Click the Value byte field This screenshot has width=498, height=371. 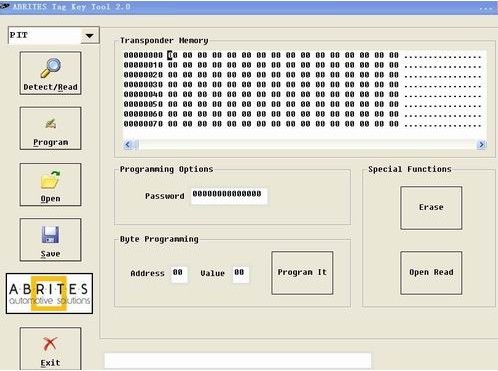[x=241, y=274]
